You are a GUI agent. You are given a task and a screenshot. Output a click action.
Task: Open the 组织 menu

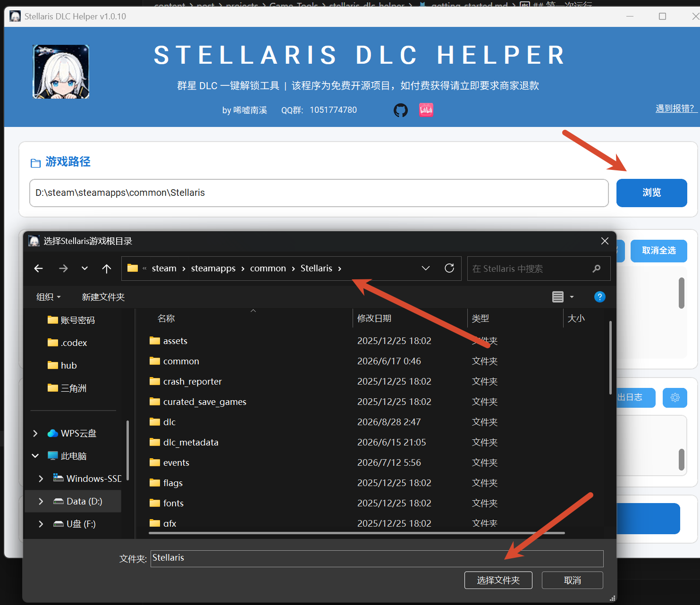[x=49, y=297]
